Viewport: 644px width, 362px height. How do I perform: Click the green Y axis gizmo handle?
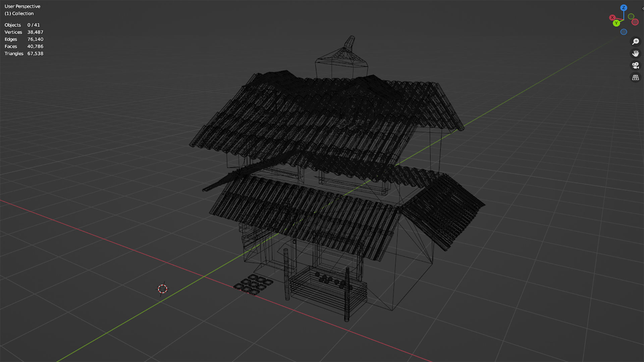pos(616,23)
